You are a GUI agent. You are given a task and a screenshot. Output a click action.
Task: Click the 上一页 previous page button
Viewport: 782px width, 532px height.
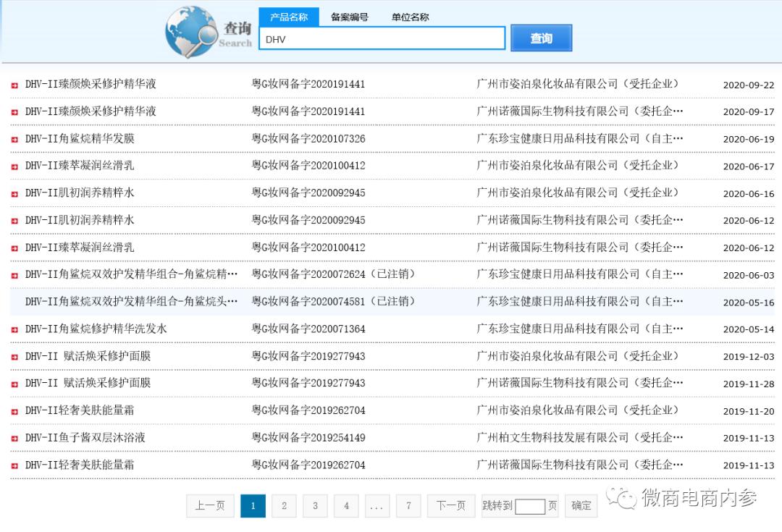[210, 506]
